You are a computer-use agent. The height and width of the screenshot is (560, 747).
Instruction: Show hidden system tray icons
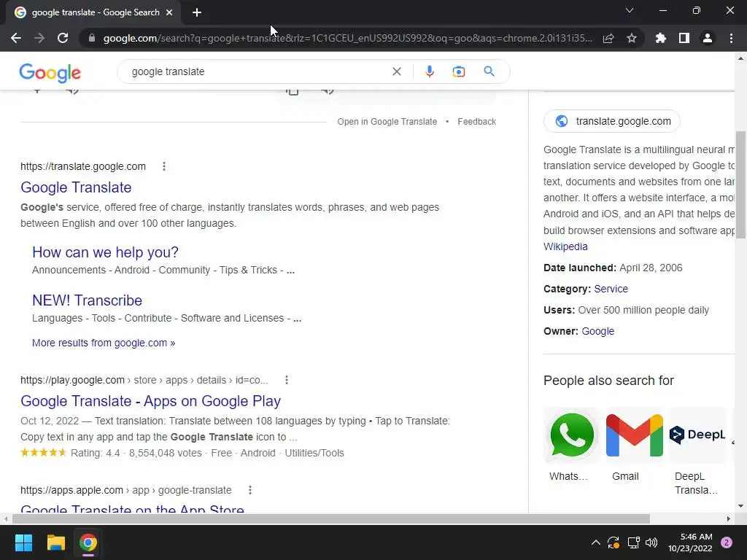(x=595, y=542)
